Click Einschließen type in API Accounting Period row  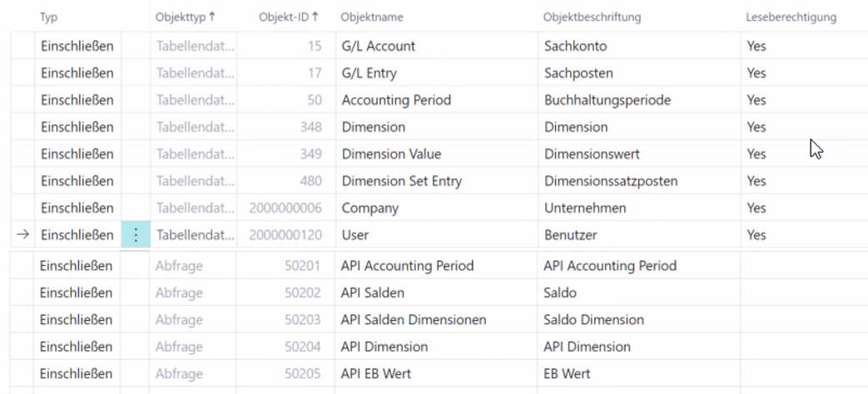[x=77, y=266]
